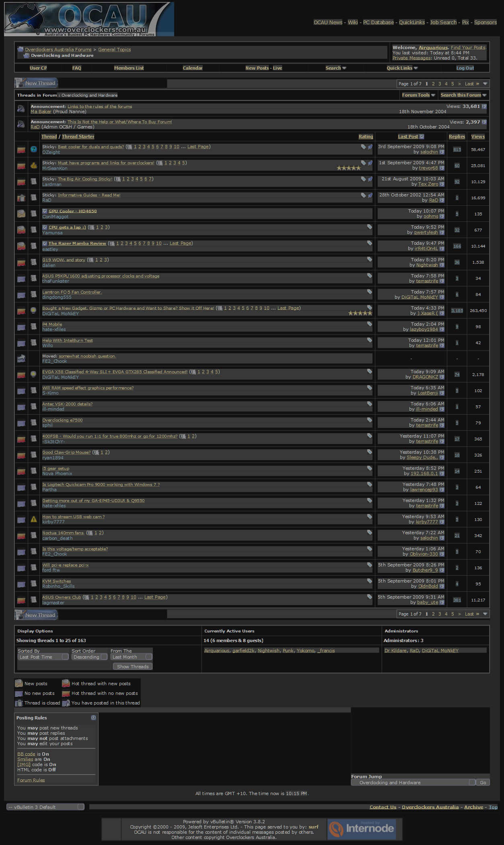Go to page 2 in top pagination

[x=433, y=84]
